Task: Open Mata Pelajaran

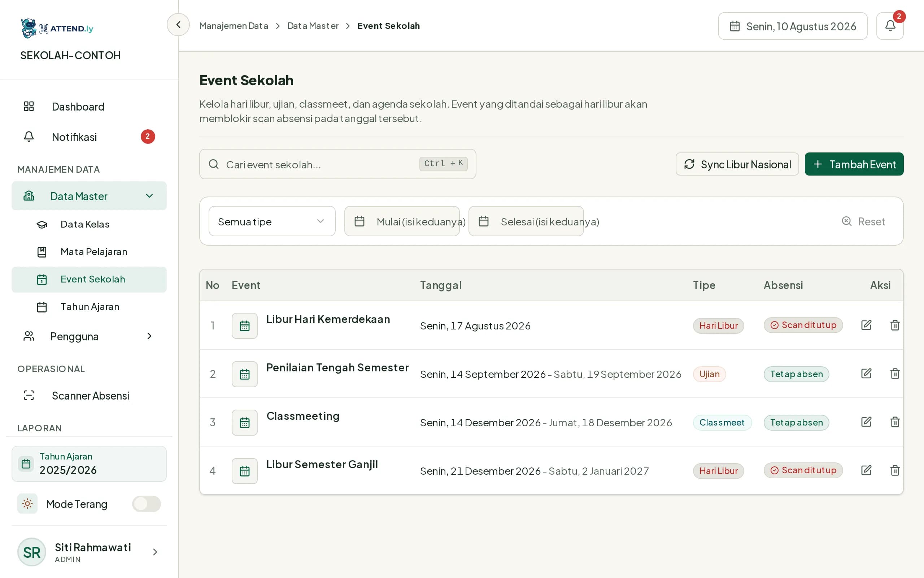Action: tap(89, 251)
